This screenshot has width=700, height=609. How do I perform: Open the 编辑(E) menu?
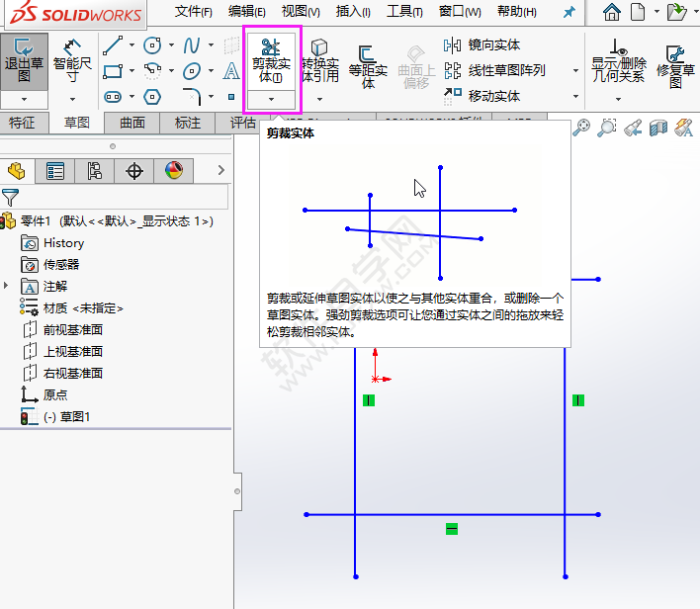click(x=247, y=12)
